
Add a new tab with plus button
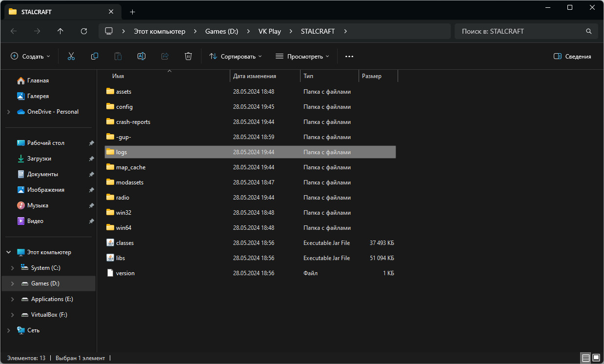point(133,12)
